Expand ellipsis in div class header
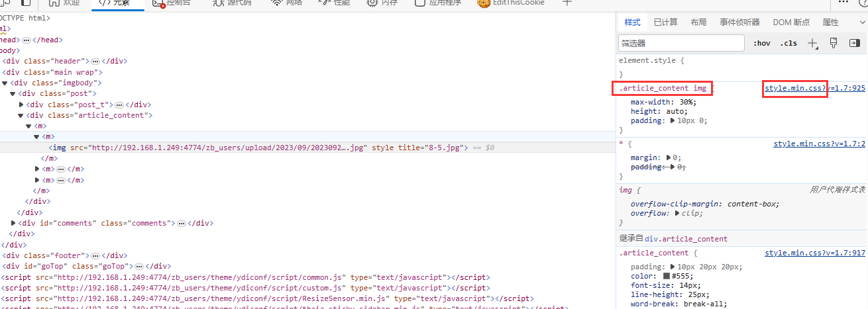Image resolution: width=868 pixels, height=309 pixels. pos(95,61)
